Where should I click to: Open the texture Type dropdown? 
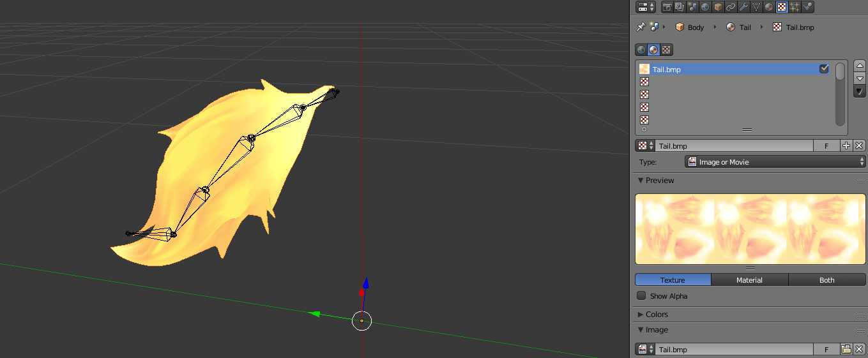pyautogui.click(x=775, y=162)
